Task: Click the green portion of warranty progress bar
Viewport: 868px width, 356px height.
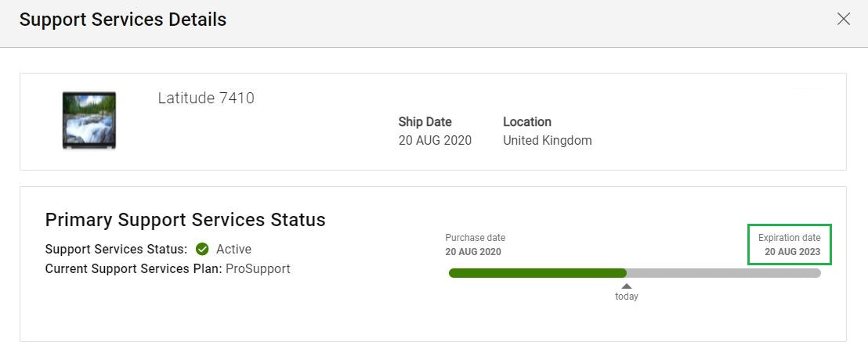Action: pyautogui.click(x=537, y=273)
